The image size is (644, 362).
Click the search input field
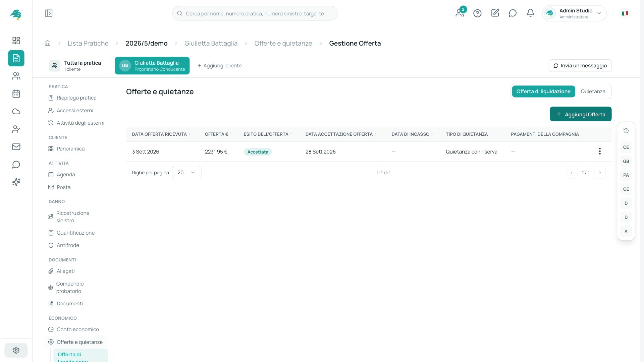255,13
